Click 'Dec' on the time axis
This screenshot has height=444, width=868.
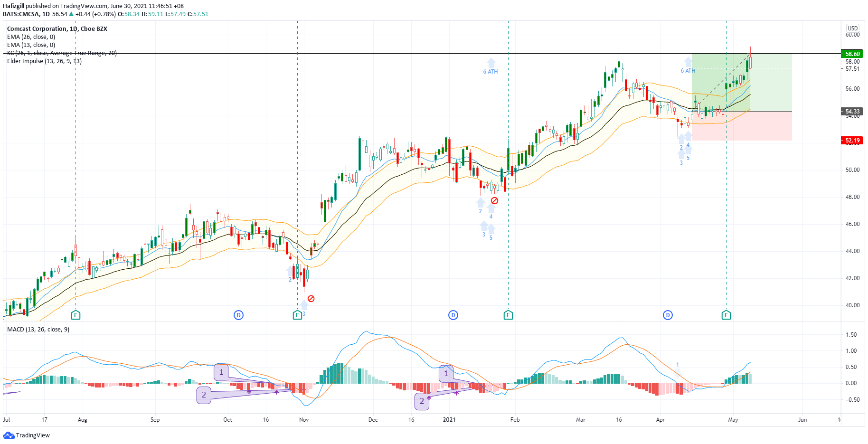pyautogui.click(x=373, y=419)
